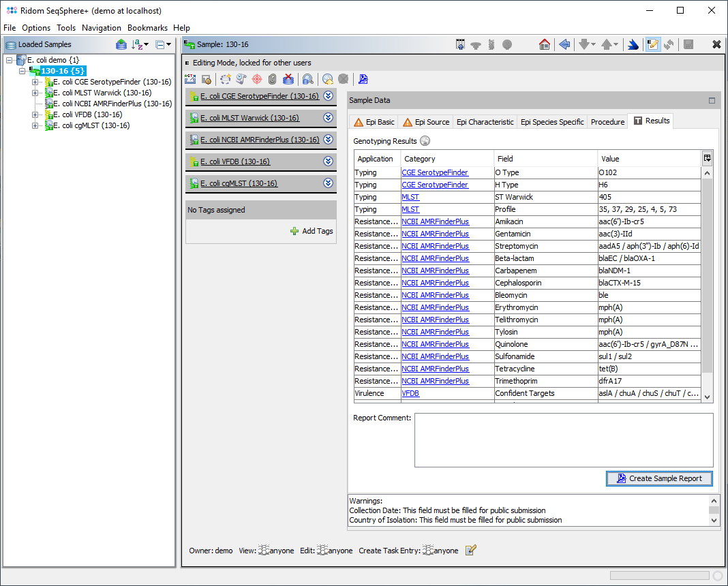Click the refresh icon next to Genotyping Results
Screen dimensions: 728x586
click(425, 141)
